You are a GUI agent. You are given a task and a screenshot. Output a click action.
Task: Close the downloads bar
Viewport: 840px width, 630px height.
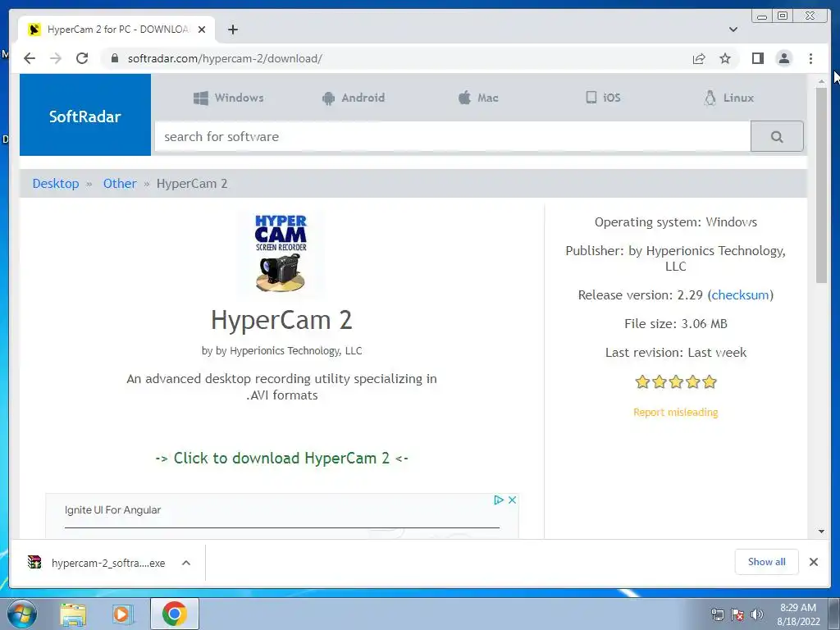813,561
